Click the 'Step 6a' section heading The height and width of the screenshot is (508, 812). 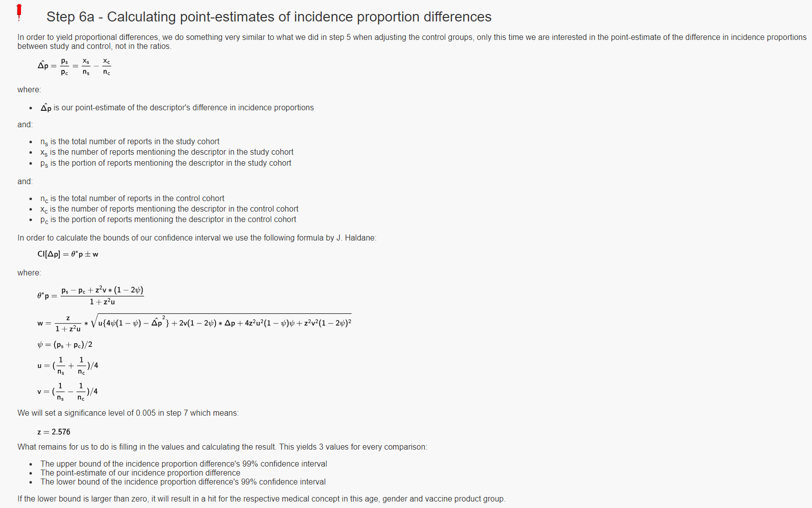(x=268, y=17)
